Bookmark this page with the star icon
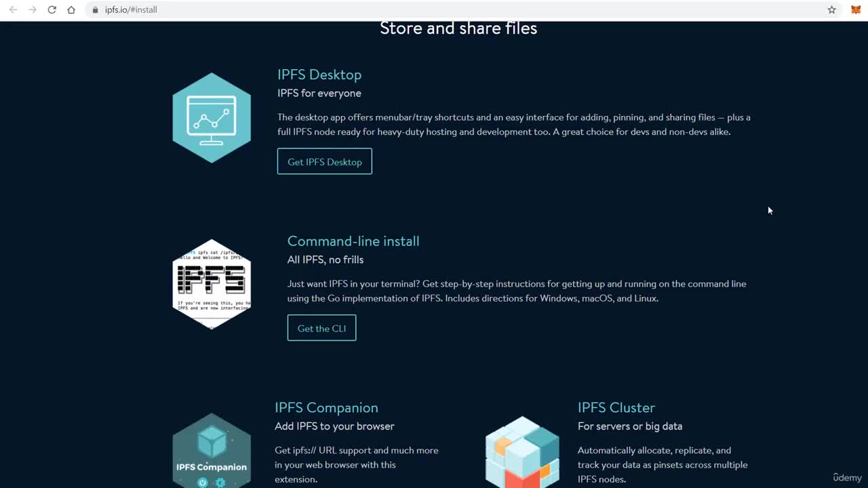This screenshot has height=488, width=868. (831, 10)
